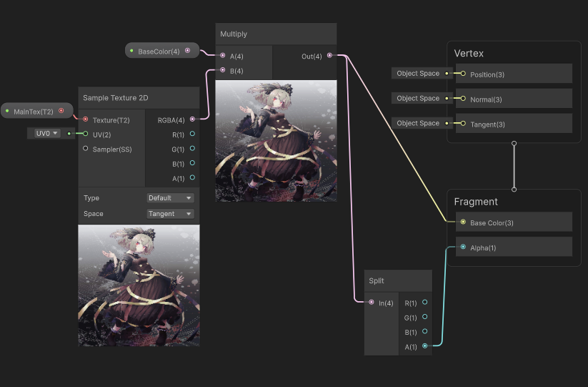Click the UV(2) input port
This screenshot has width=588, height=387.
86,134
